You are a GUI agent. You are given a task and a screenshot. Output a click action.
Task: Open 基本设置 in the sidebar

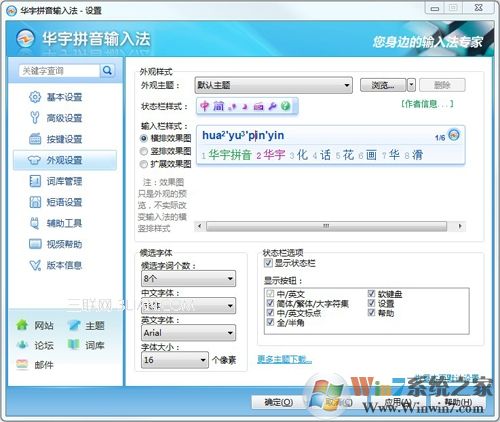pyautogui.click(x=64, y=97)
